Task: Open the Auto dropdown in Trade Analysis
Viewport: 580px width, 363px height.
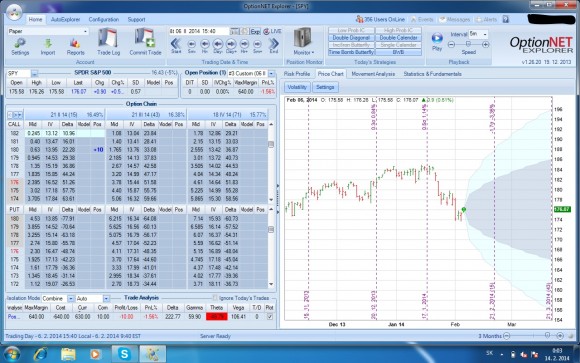Action: (x=106, y=298)
